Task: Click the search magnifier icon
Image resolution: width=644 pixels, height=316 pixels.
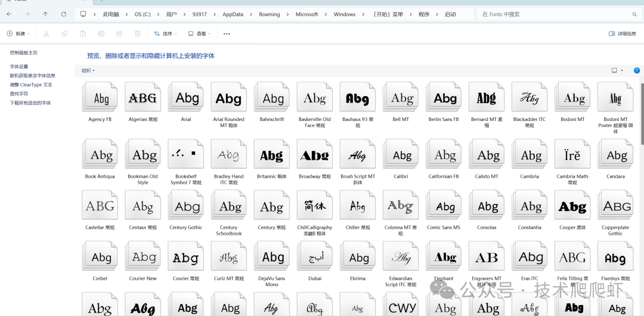Action: pos(634,14)
